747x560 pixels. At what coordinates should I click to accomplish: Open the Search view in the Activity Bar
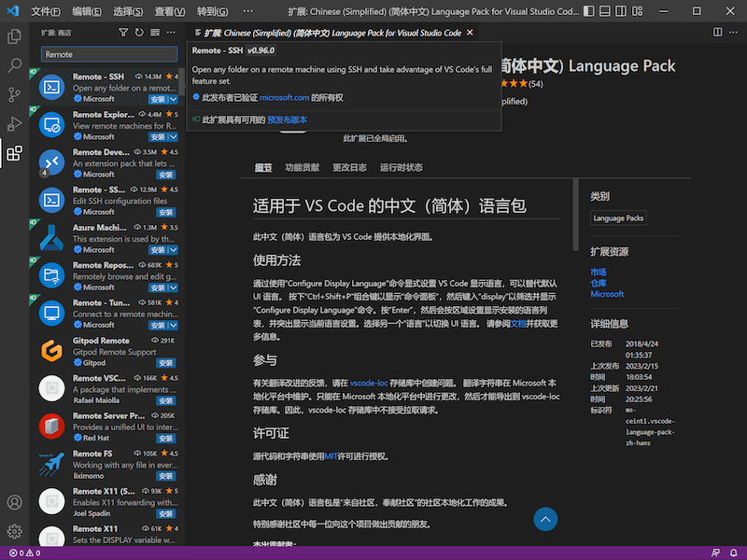pos(14,66)
